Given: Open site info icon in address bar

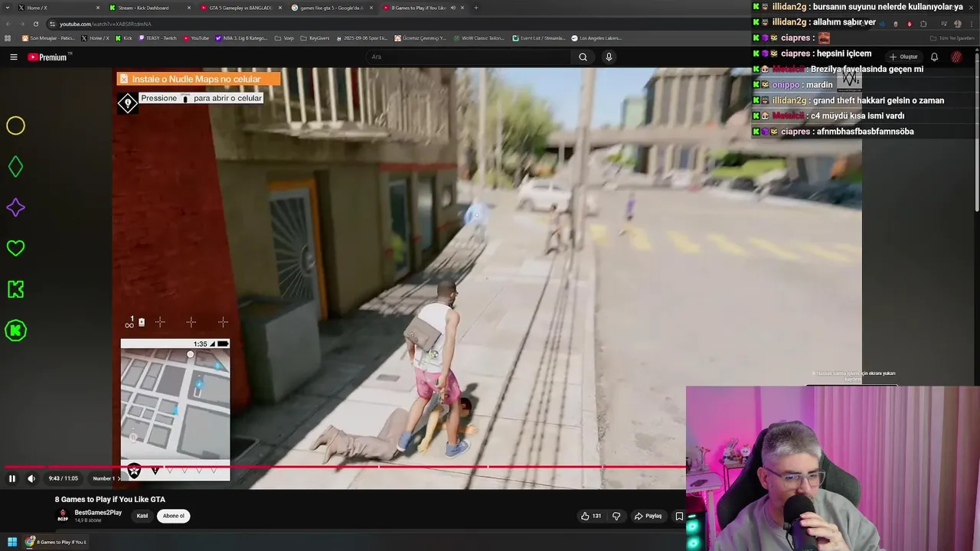Looking at the screenshot, I should 52,24.
